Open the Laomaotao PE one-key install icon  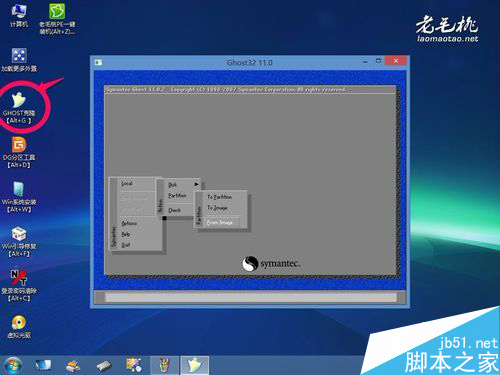(57, 19)
